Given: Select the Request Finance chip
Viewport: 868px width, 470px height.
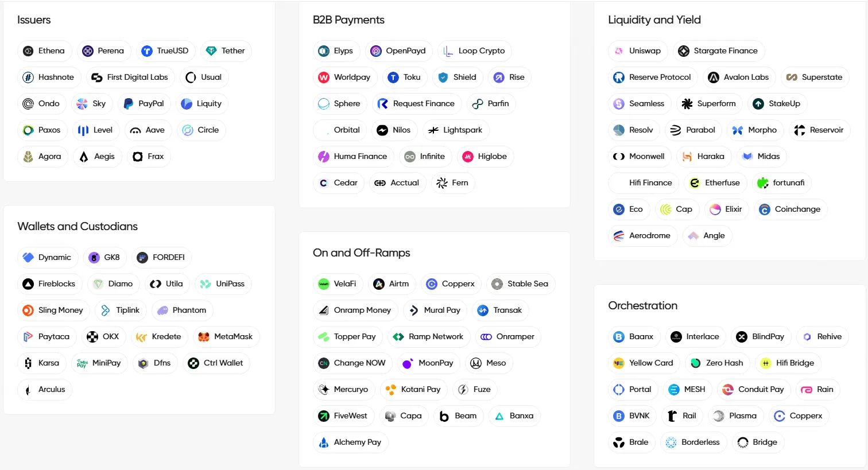Looking at the screenshot, I should pyautogui.click(x=417, y=104).
